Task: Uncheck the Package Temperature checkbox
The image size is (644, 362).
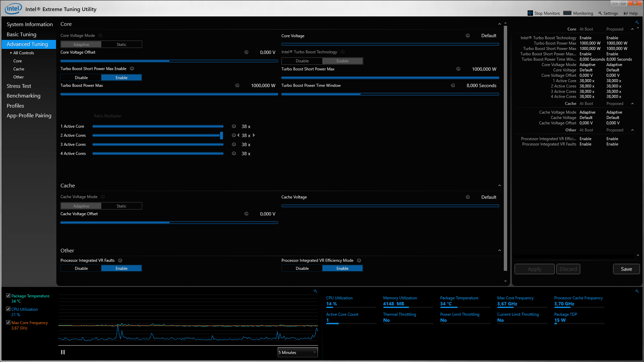Action: 8,296
